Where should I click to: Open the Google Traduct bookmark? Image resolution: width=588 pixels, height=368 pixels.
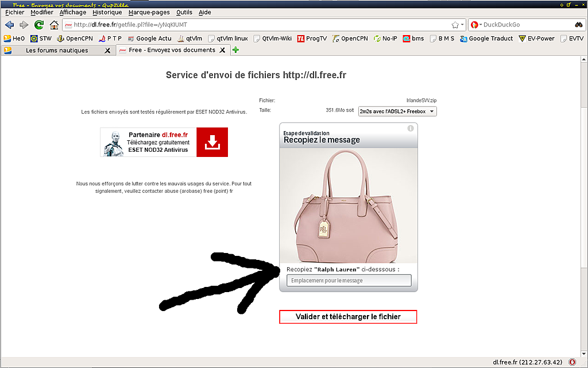(486, 39)
